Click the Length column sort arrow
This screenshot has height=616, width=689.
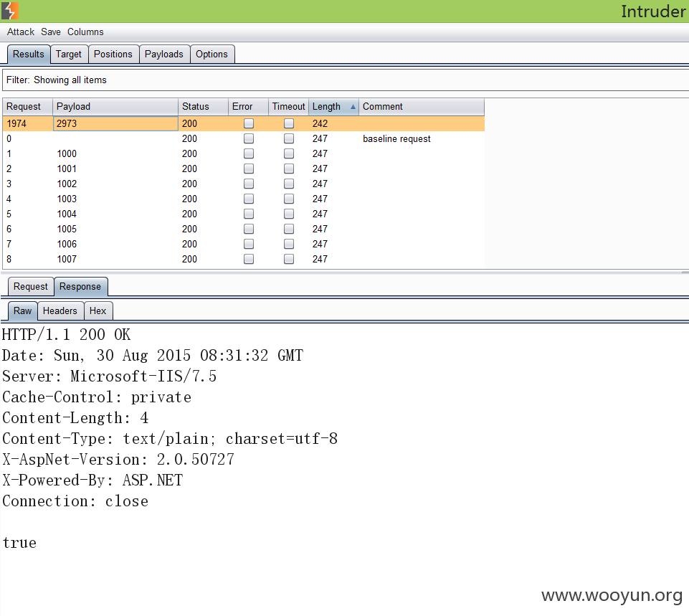point(353,107)
